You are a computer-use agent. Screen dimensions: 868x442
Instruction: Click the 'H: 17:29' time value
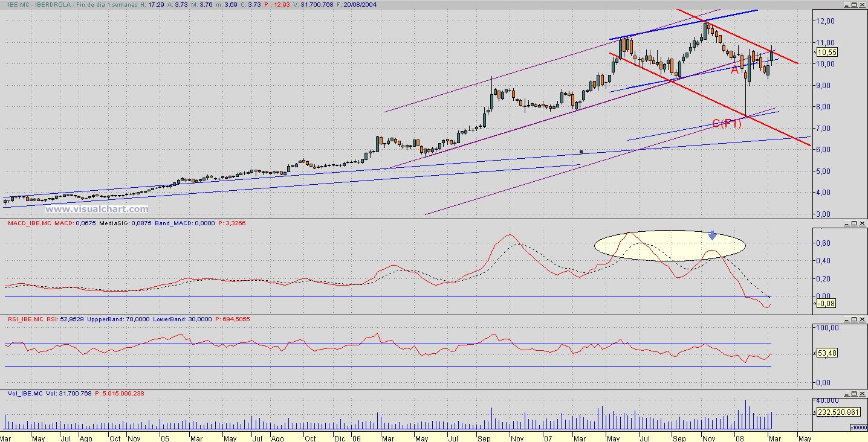point(152,5)
